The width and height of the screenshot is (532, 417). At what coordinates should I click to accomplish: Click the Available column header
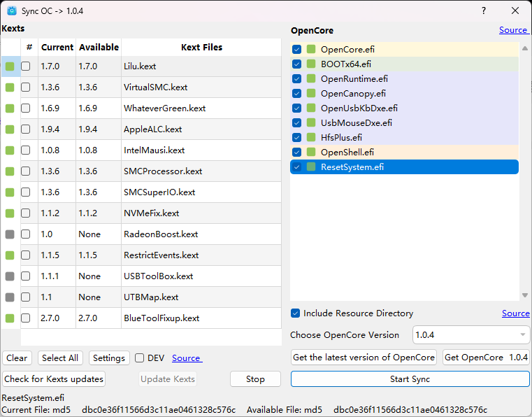(99, 48)
